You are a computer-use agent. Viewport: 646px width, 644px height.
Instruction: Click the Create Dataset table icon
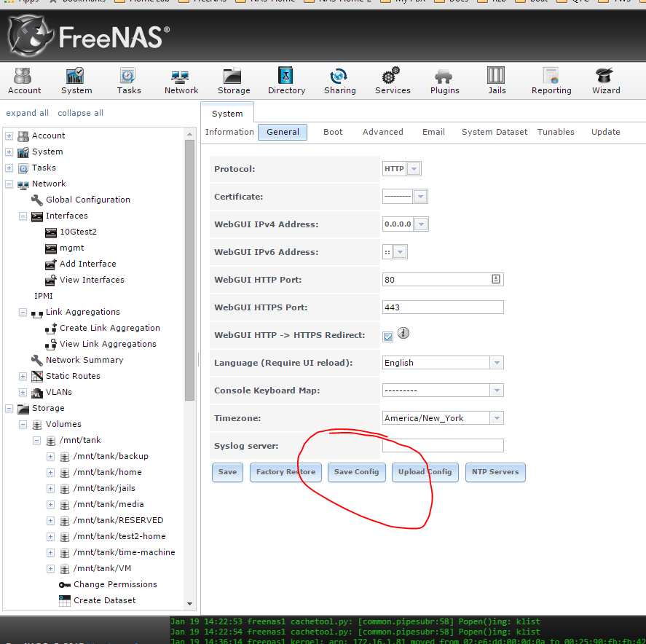click(65, 601)
